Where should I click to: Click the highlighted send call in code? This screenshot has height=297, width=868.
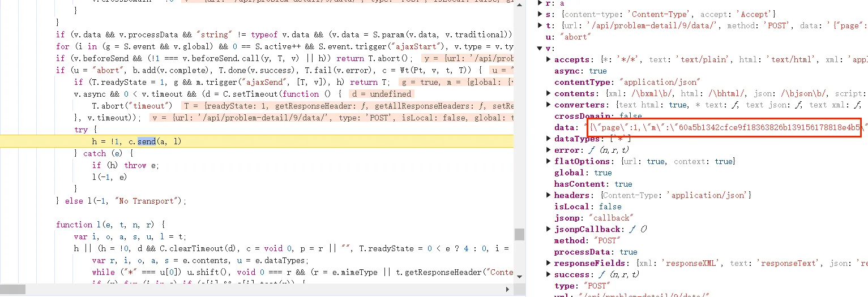point(146,141)
